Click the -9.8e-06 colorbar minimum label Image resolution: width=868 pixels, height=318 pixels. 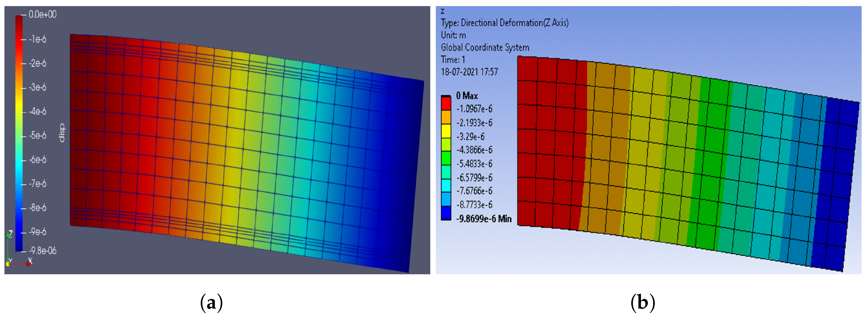pyautogui.click(x=42, y=251)
